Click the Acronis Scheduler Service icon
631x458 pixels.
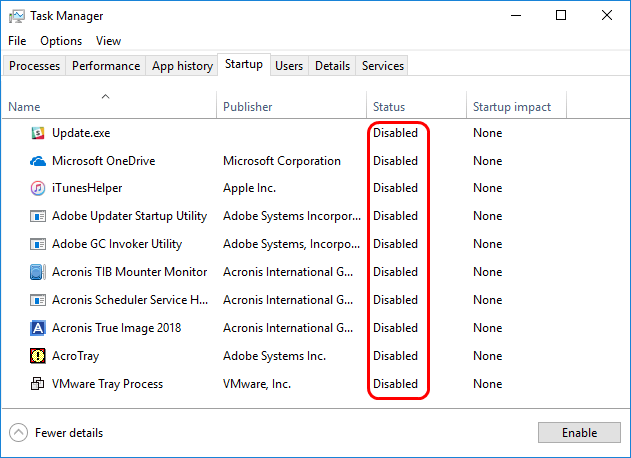[38, 300]
